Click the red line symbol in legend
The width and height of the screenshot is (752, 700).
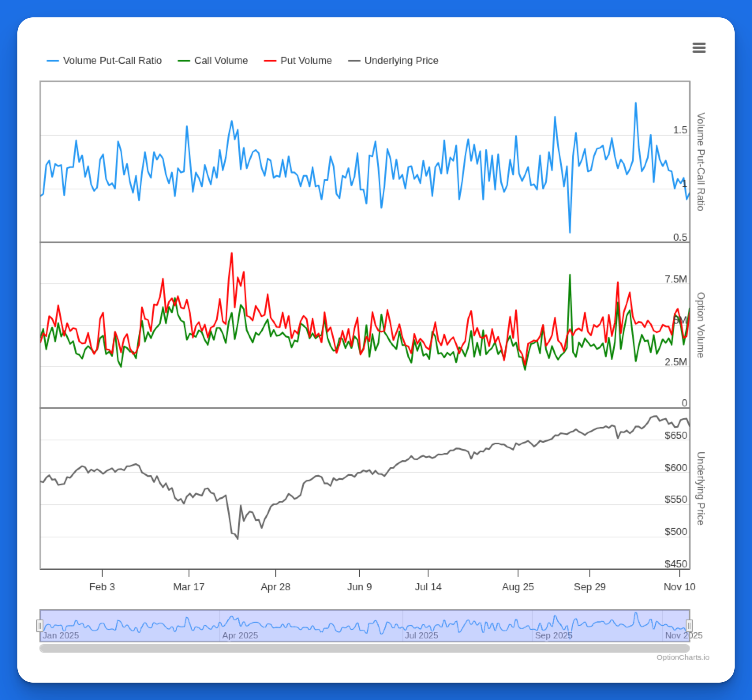(x=270, y=61)
